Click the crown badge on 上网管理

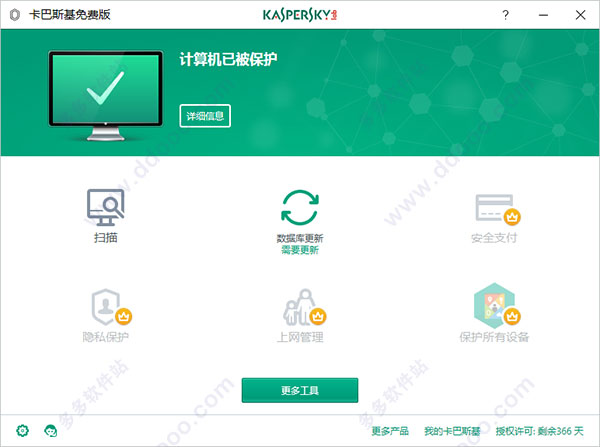click(x=318, y=316)
